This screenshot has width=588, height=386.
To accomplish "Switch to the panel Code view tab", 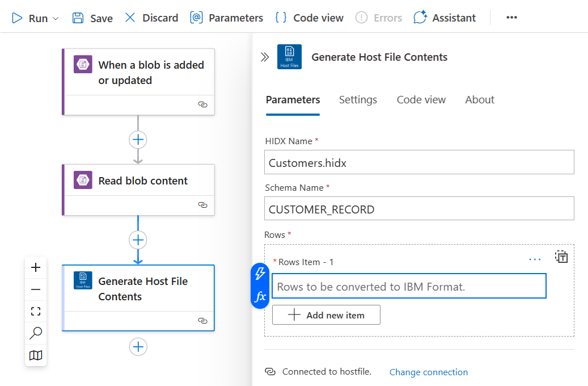I will coord(421,100).
